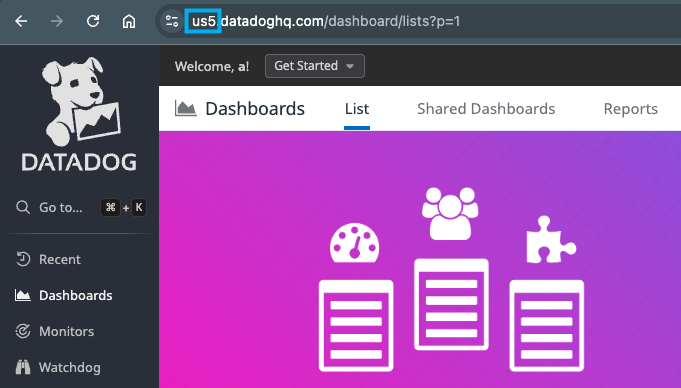Click the Go to... search field
This screenshot has width=681, height=388.
click(x=81, y=207)
